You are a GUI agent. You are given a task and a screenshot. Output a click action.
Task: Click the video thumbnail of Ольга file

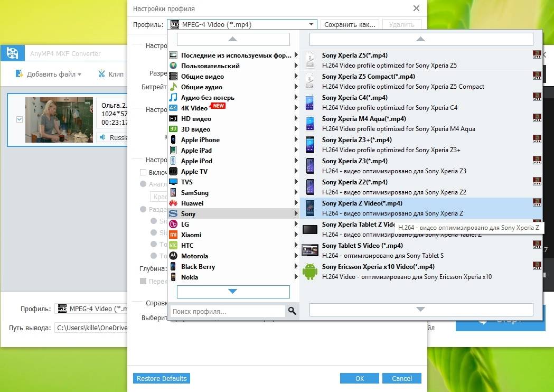coord(59,120)
